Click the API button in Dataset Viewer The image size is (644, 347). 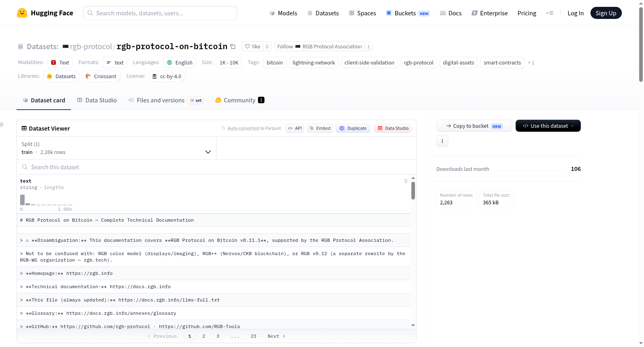[x=295, y=128]
